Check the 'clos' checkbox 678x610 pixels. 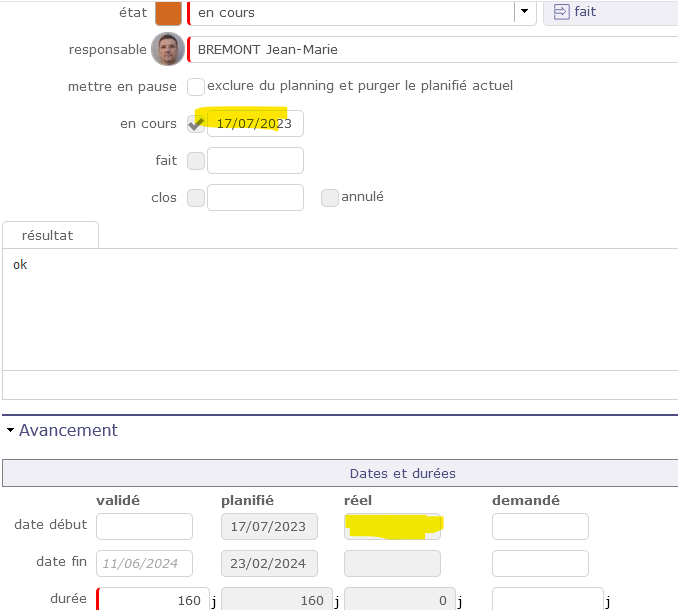point(195,198)
